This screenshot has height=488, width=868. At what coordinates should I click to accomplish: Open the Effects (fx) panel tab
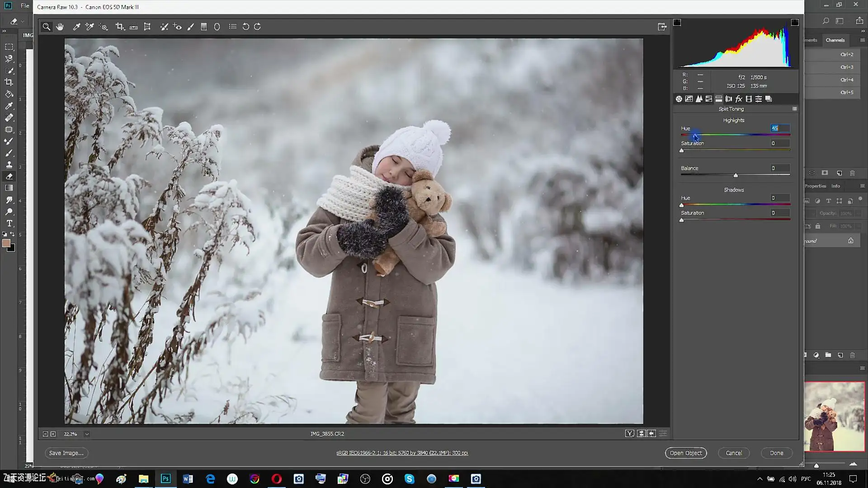tap(739, 99)
